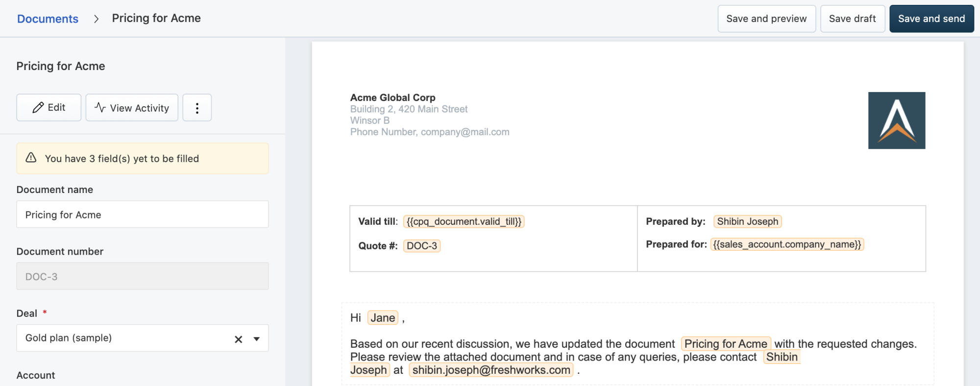The image size is (980, 386).
Task: Select the company_name placeholder field
Action: 786,244
